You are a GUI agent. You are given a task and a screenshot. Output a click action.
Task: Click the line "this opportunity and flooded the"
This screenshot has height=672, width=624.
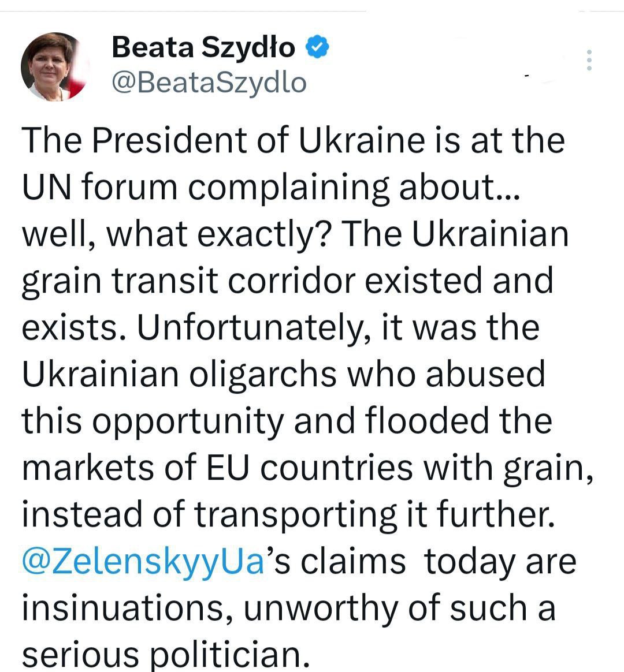(287, 421)
